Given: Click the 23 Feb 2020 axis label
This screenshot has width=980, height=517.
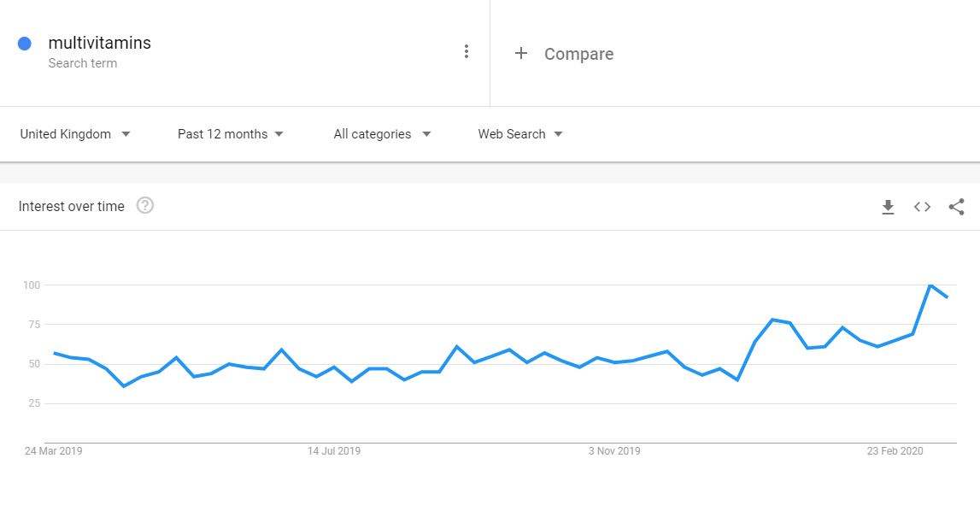Looking at the screenshot, I should point(895,450).
